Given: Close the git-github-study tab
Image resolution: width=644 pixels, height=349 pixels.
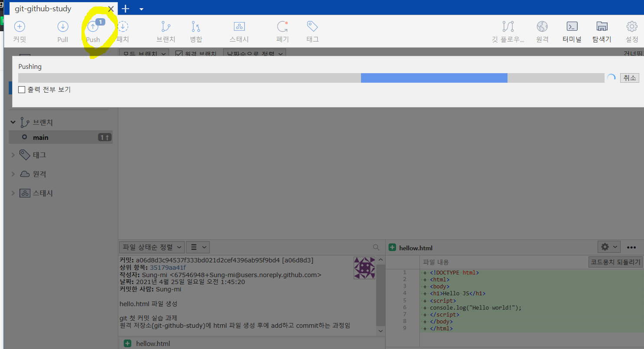Looking at the screenshot, I should click(x=111, y=9).
